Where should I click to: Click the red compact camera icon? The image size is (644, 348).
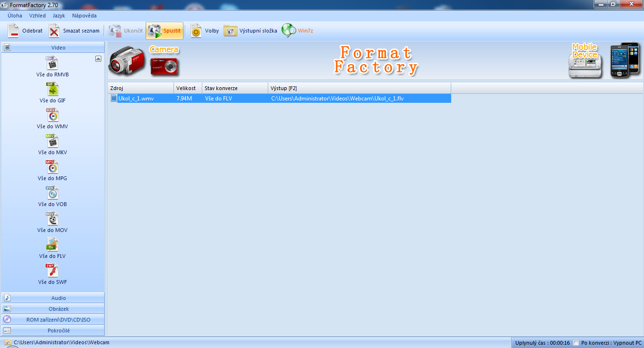pos(165,66)
